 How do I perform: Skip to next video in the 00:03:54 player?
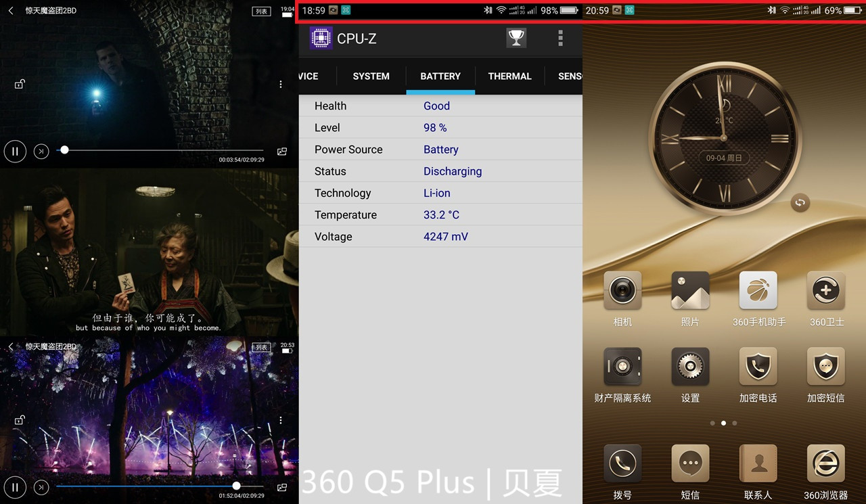(41, 152)
